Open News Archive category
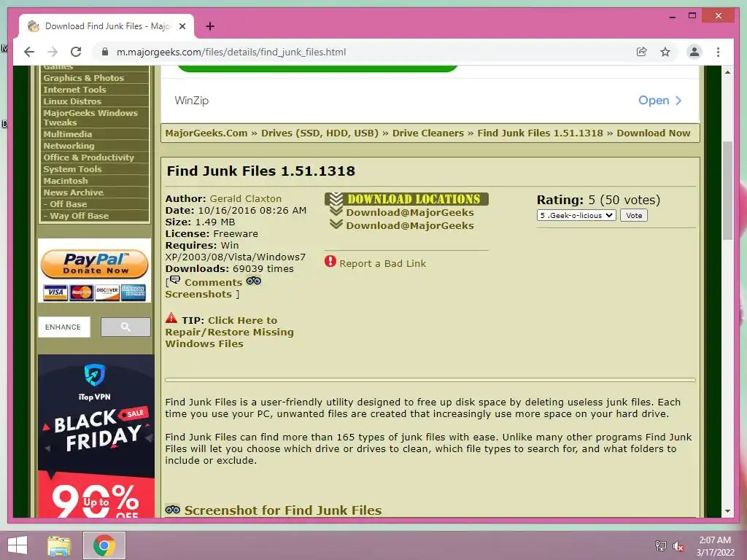The width and height of the screenshot is (747, 560). coord(74,192)
